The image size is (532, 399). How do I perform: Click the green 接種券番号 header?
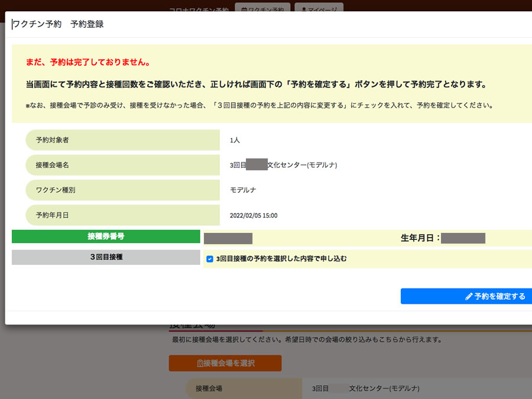click(106, 236)
